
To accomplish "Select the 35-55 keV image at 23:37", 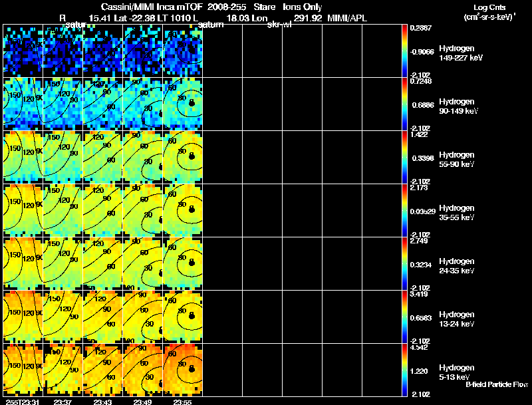I will 63,211.
